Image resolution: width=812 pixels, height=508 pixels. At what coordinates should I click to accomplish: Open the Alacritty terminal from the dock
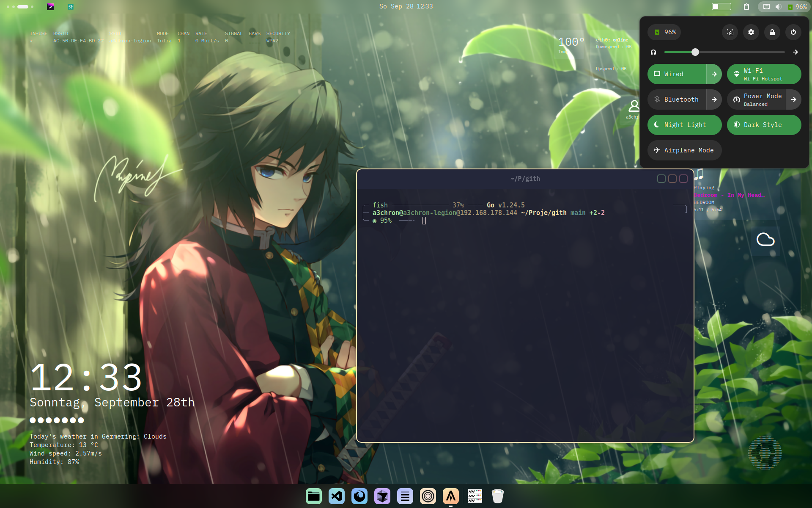[x=451, y=496]
